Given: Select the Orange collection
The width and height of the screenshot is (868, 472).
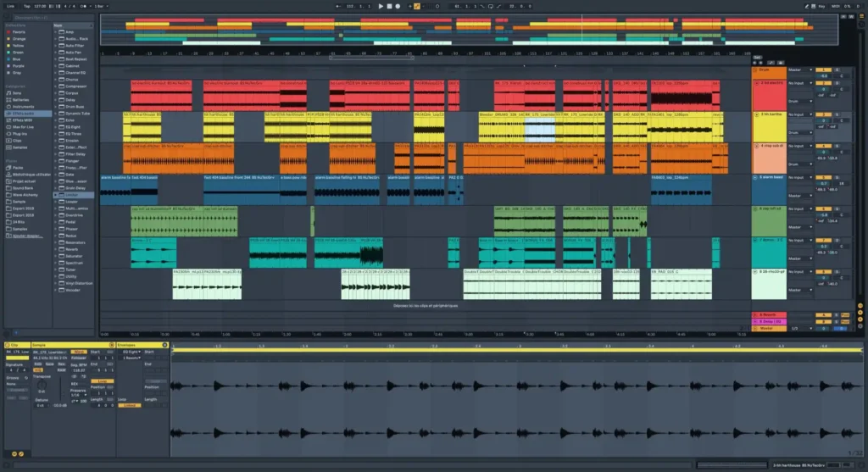Looking at the screenshot, I should [x=19, y=39].
